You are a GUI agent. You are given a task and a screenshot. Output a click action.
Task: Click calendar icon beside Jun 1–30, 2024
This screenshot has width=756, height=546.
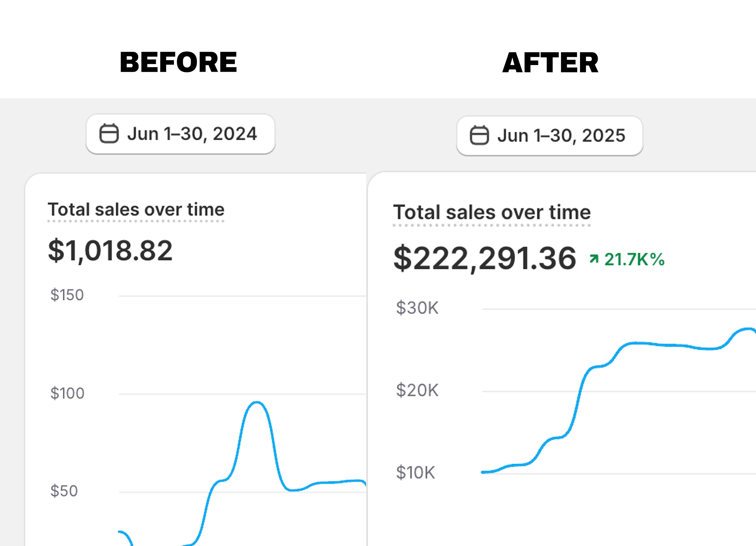tap(109, 134)
